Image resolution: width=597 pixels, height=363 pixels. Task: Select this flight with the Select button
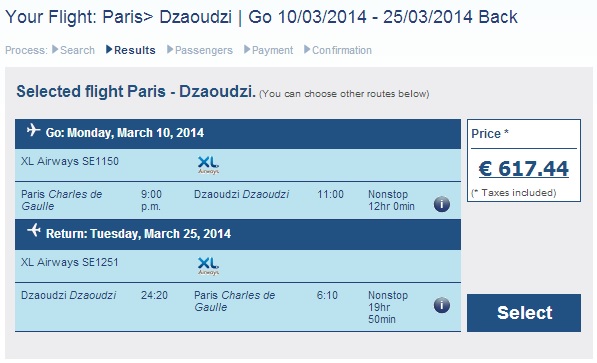[524, 313]
